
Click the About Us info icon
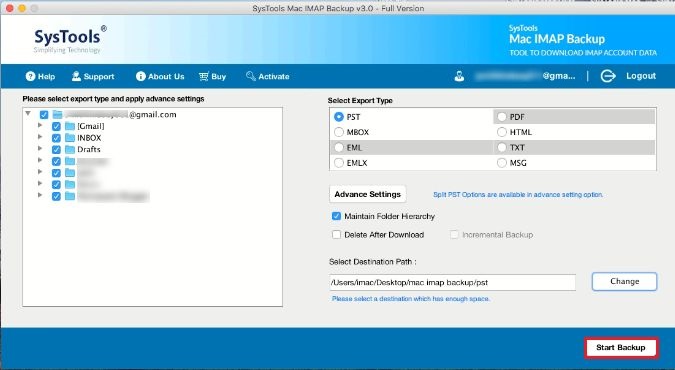pos(140,76)
